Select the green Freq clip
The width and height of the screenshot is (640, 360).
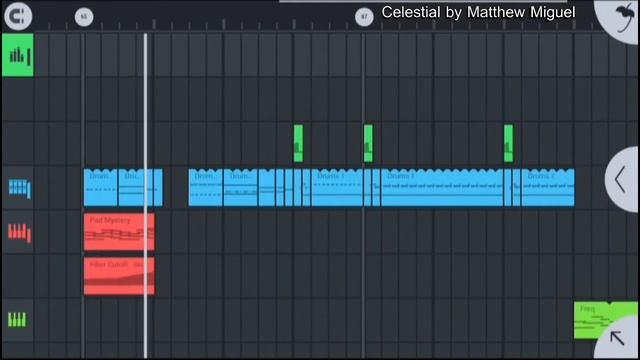[605, 320]
